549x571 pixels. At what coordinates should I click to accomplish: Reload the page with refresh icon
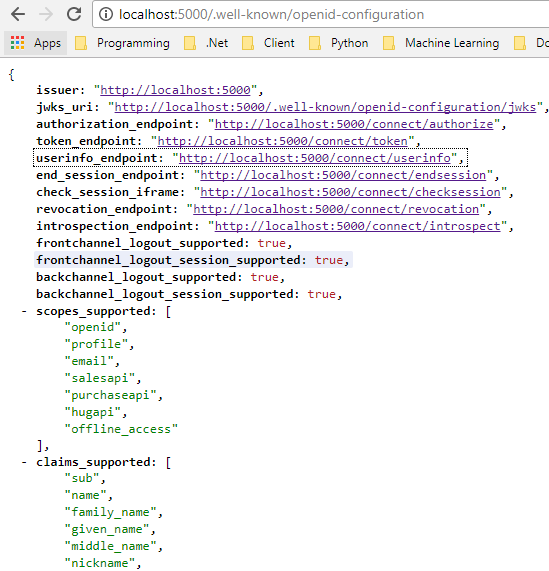click(x=74, y=14)
